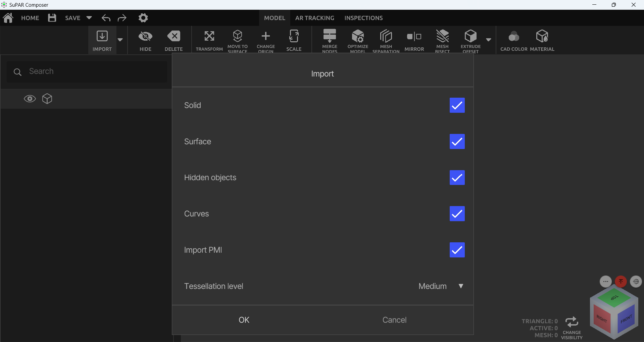Screen dimensions: 644x342
Task: Select the Mesh Bisect tool
Action: point(442,41)
